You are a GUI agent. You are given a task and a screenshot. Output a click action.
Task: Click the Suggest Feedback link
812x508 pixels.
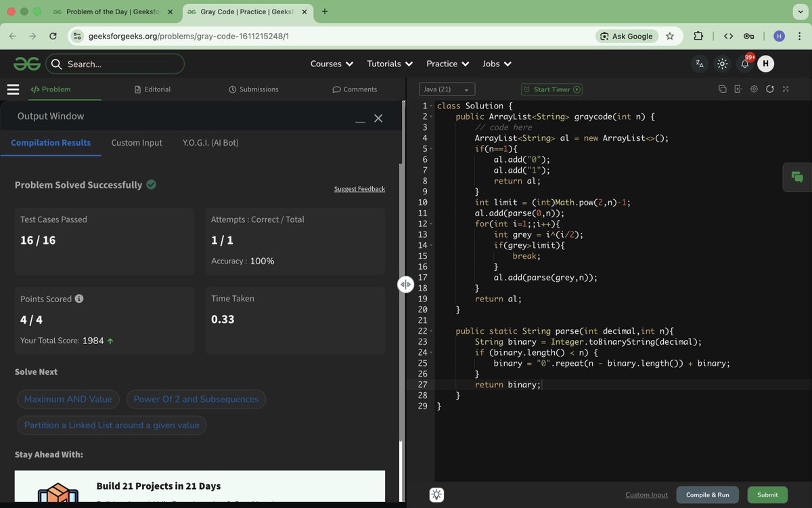point(359,189)
